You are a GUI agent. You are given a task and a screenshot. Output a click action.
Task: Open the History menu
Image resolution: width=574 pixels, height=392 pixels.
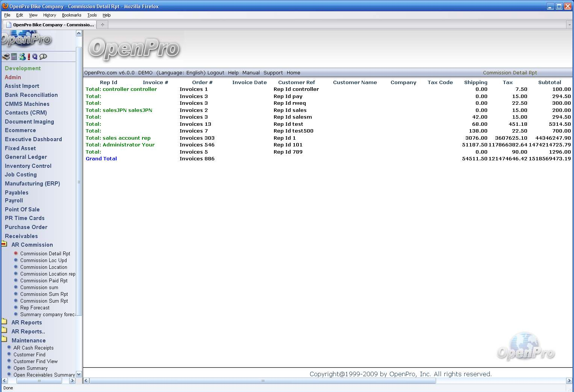[x=49, y=15]
